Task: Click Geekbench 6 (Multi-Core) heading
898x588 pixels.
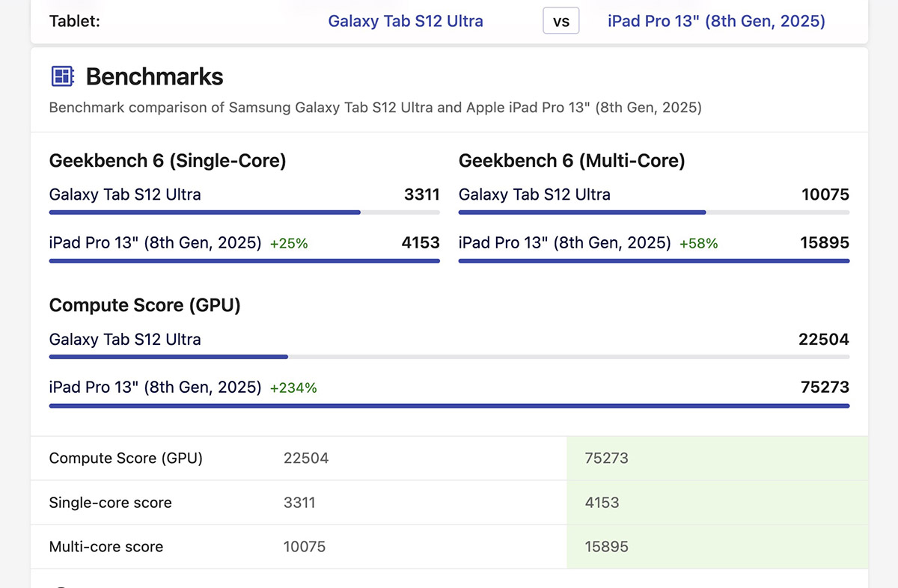Action: pyautogui.click(x=572, y=161)
